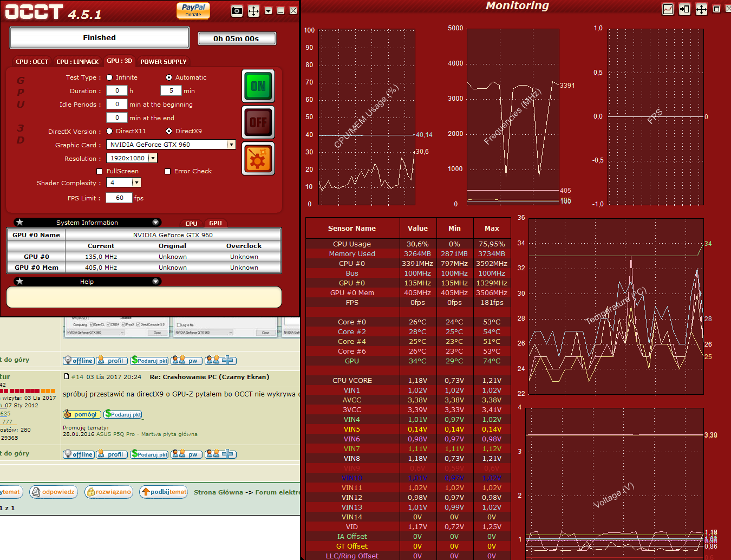Open the #14 post permalink
This screenshot has height=560, width=731.
tap(77, 377)
